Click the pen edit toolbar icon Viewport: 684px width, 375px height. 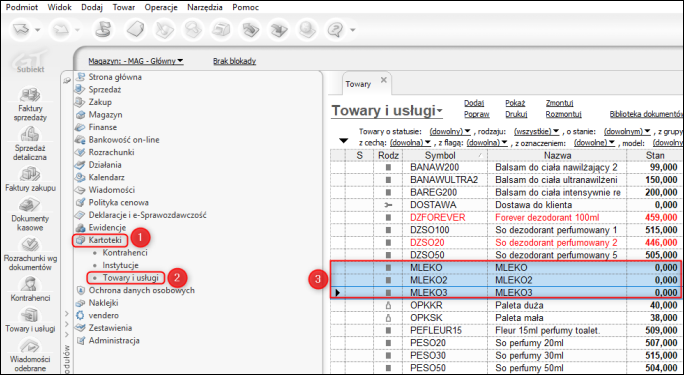pyautogui.click(x=164, y=30)
